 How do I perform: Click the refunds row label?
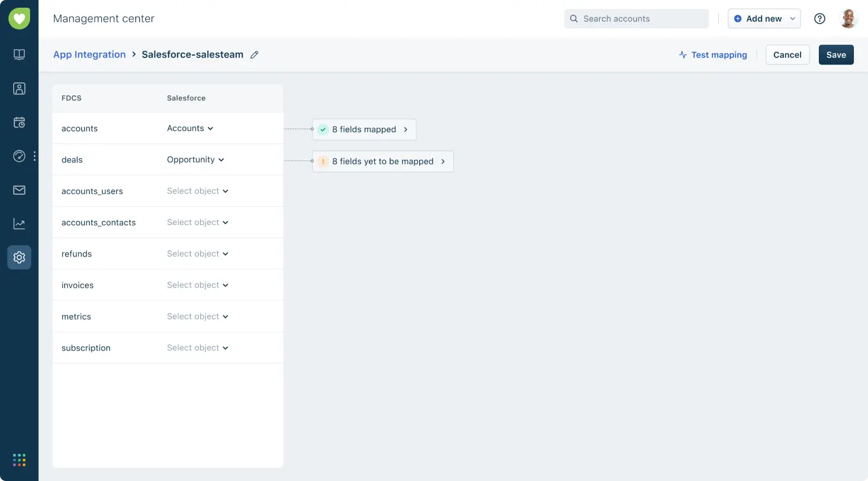pos(76,254)
